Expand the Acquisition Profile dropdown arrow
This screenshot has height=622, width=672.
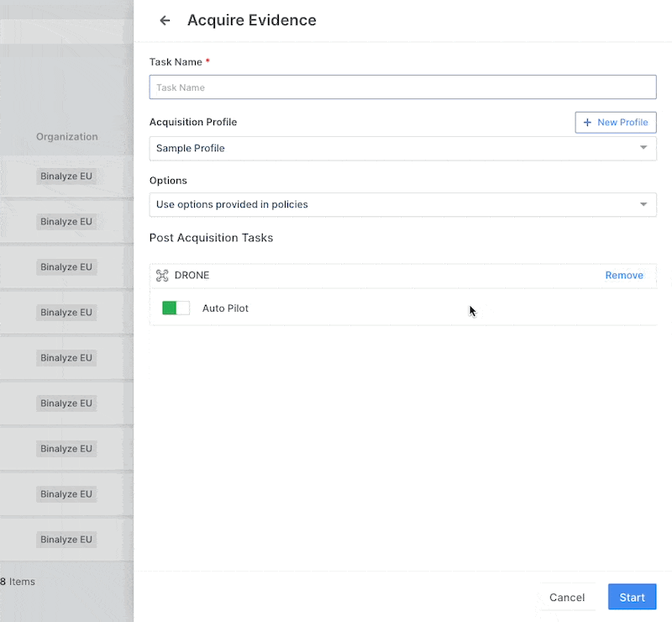click(643, 148)
